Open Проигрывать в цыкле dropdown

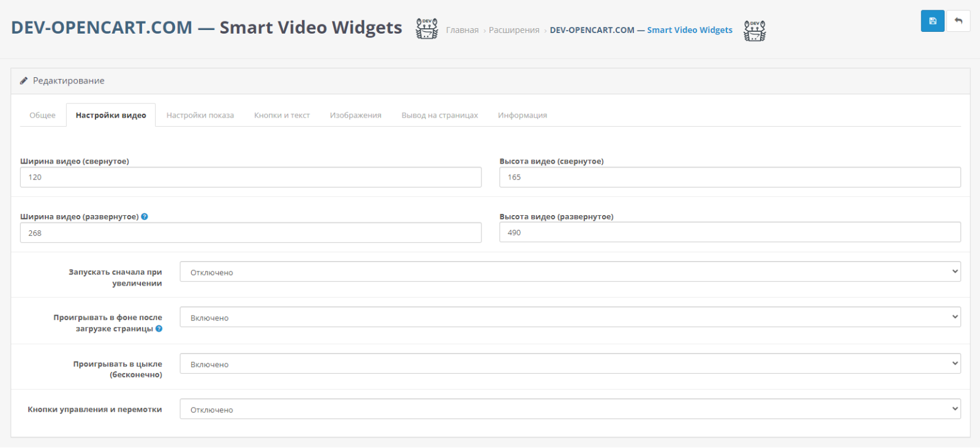click(570, 364)
